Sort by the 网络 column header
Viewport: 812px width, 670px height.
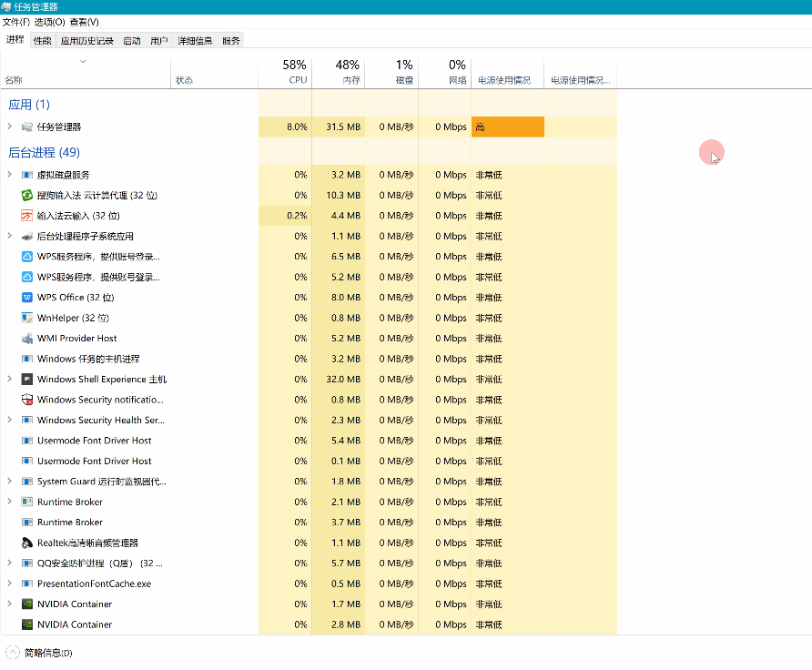pyautogui.click(x=445, y=73)
